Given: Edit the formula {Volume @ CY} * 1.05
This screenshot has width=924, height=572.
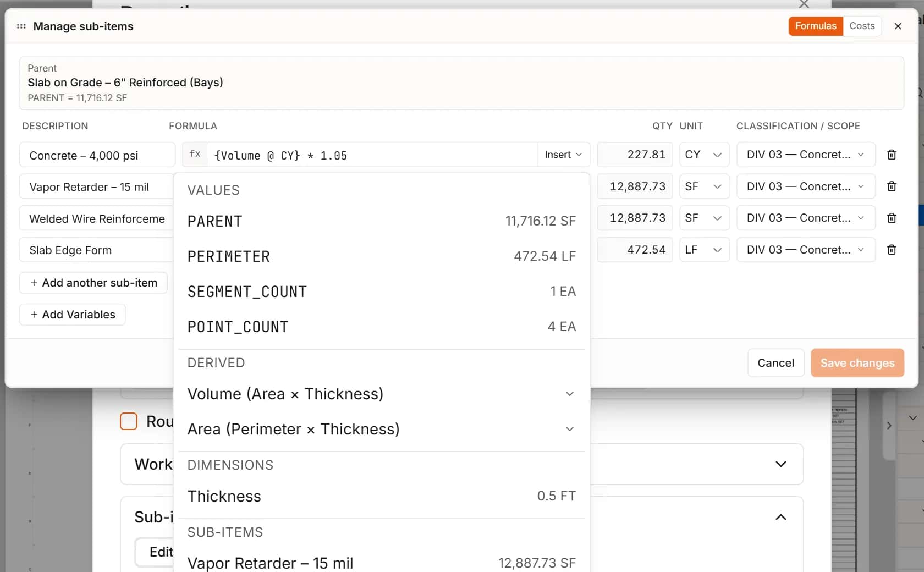Looking at the screenshot, I should tap(372, 155).
